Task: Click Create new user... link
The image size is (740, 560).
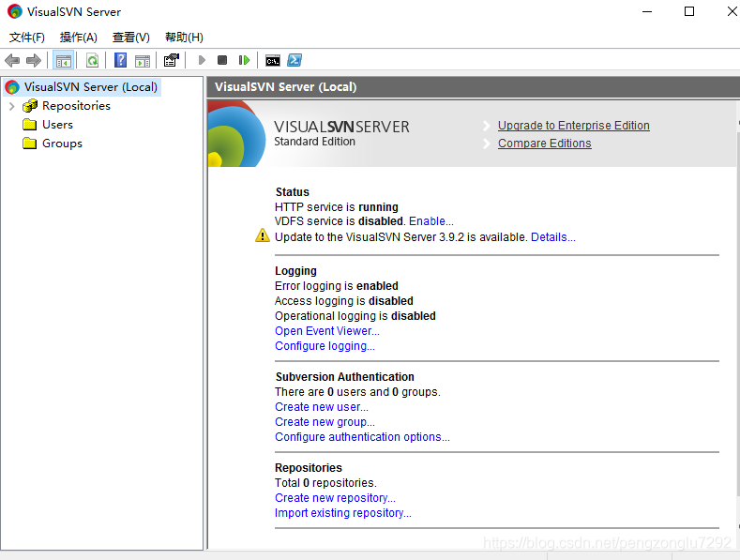Action: (322, 407)
